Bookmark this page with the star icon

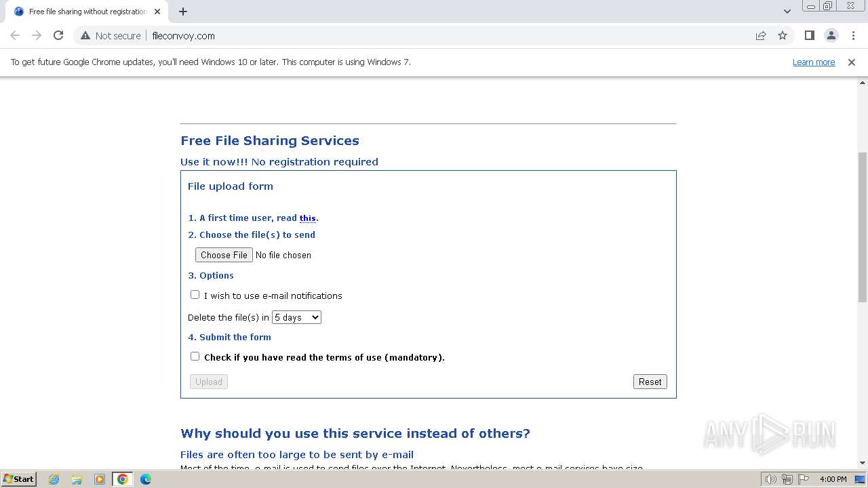point(783,36)
